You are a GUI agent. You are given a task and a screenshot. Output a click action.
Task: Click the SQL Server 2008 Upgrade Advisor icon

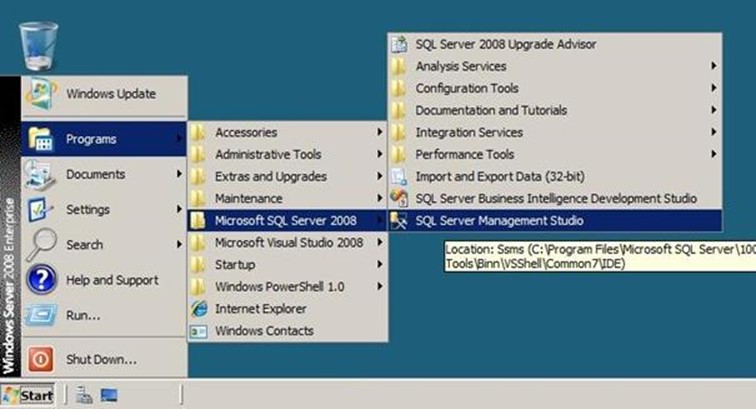point(399,44)
